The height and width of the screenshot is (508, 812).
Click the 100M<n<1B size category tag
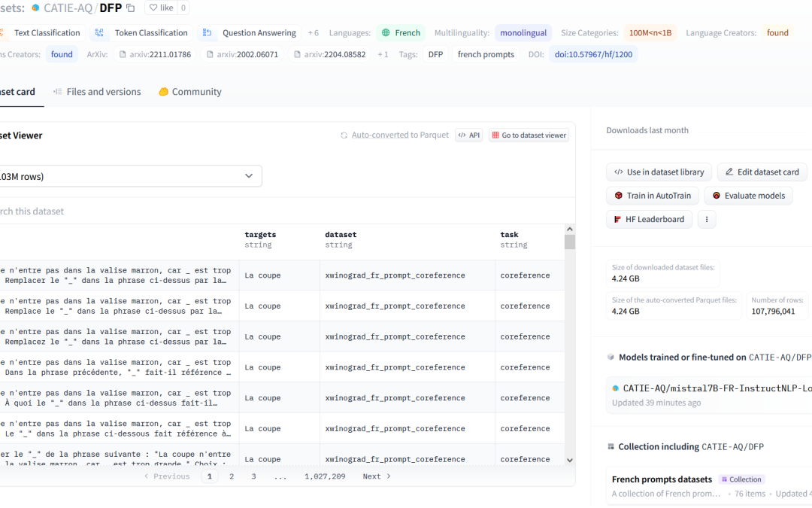[x=650, y=32]
